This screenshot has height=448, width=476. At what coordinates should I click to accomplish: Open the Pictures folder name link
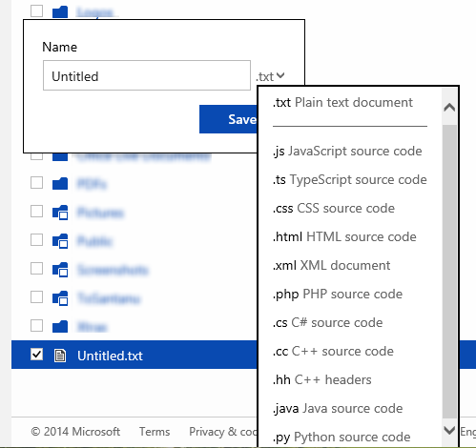pyautogui.click(x=100, y=213)
